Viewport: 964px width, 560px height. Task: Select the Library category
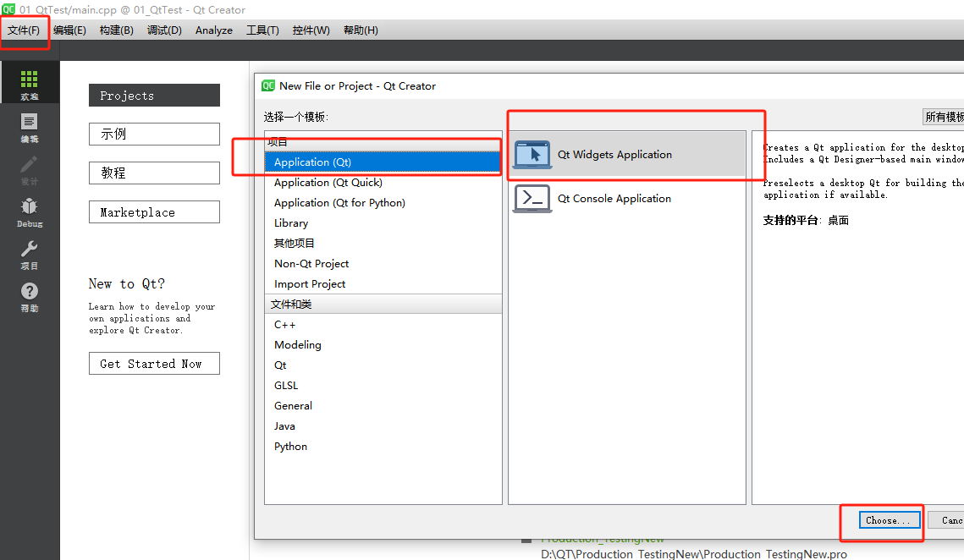pyautogui.click(x=383, y=223)
